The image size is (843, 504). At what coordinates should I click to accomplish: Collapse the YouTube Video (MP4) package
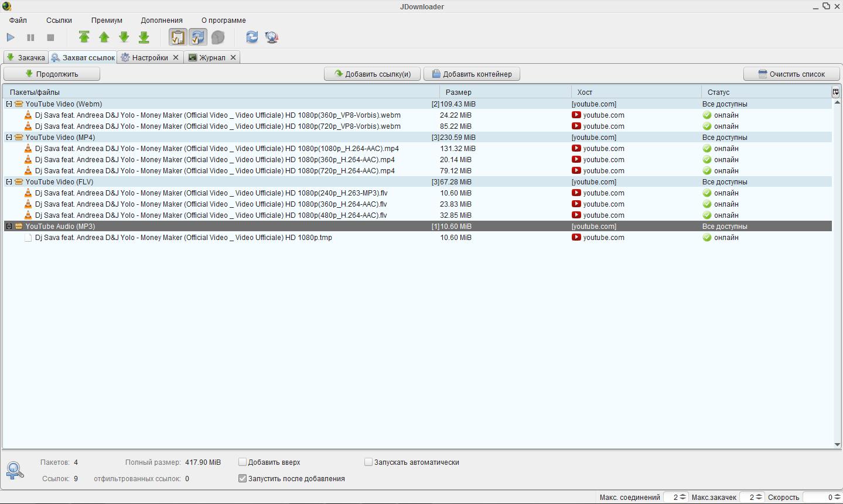pyautogui.click(x=9, y=138)
